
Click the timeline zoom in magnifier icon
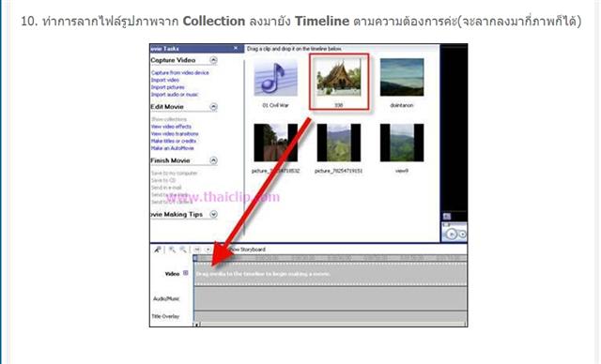(173, 250)
